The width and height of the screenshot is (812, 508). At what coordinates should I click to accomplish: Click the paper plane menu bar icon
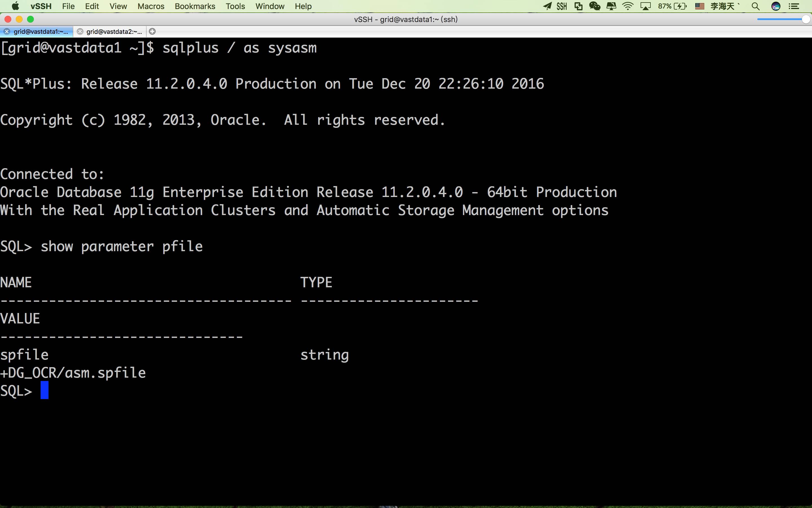click(547, 6)
